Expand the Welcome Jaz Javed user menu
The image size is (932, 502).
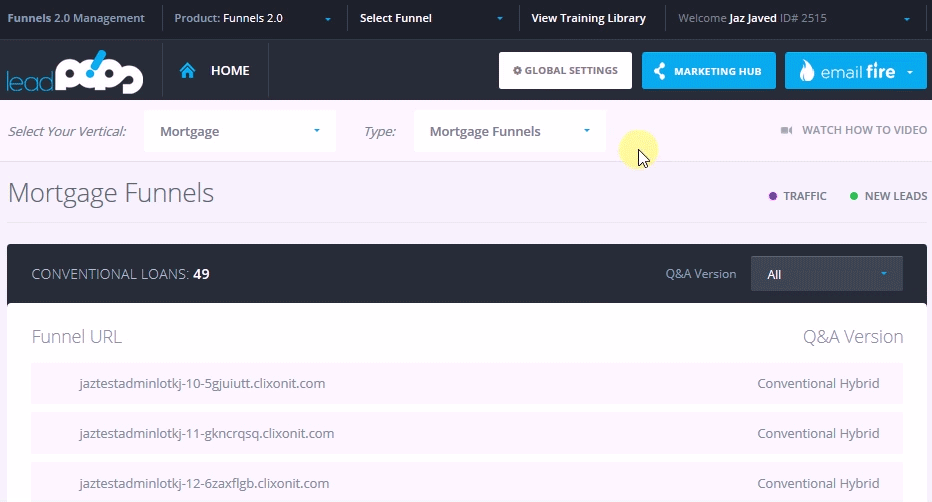[794, 18]
